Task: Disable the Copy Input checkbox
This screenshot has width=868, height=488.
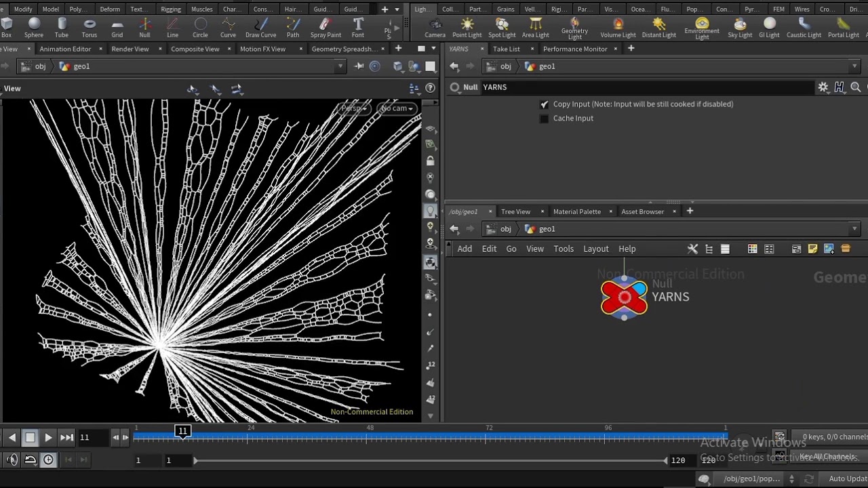Action: pos(544,104)
